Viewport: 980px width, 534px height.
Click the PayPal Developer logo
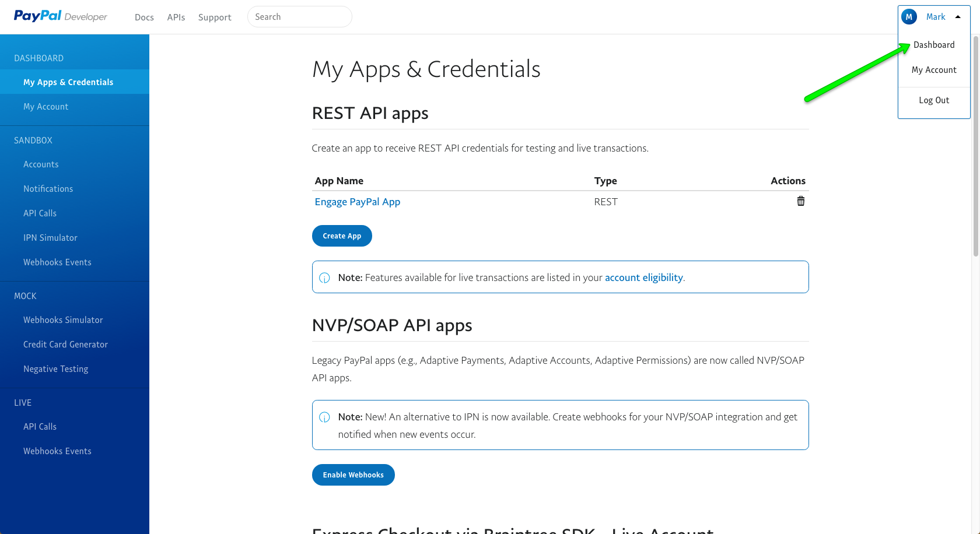pos(61,16)
